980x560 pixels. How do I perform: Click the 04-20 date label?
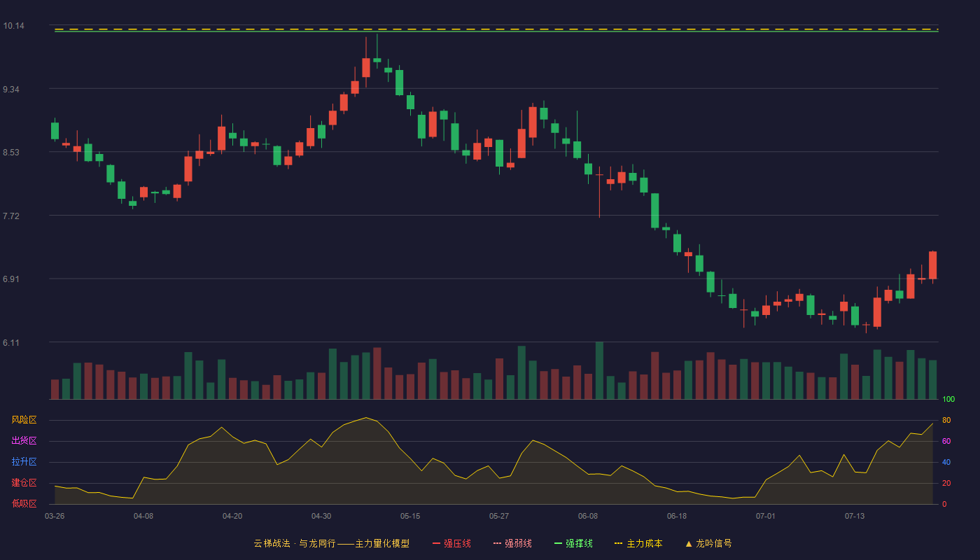[x=232, y=516]
